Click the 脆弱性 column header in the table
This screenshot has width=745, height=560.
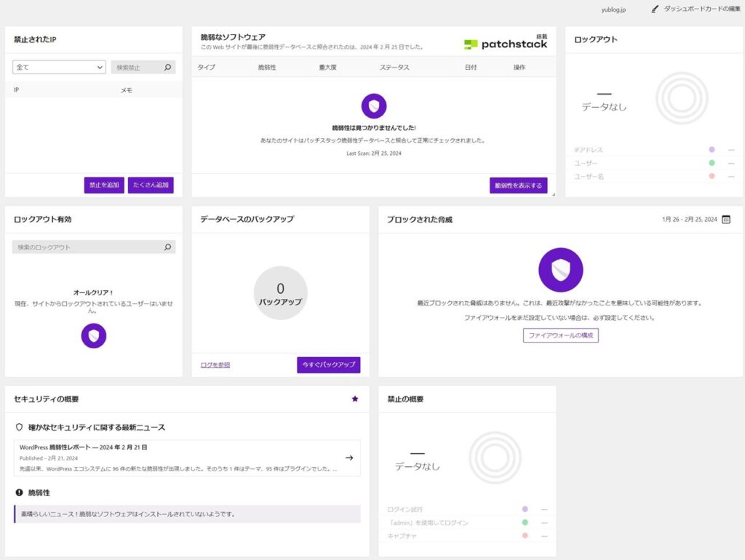pos(267,67)
